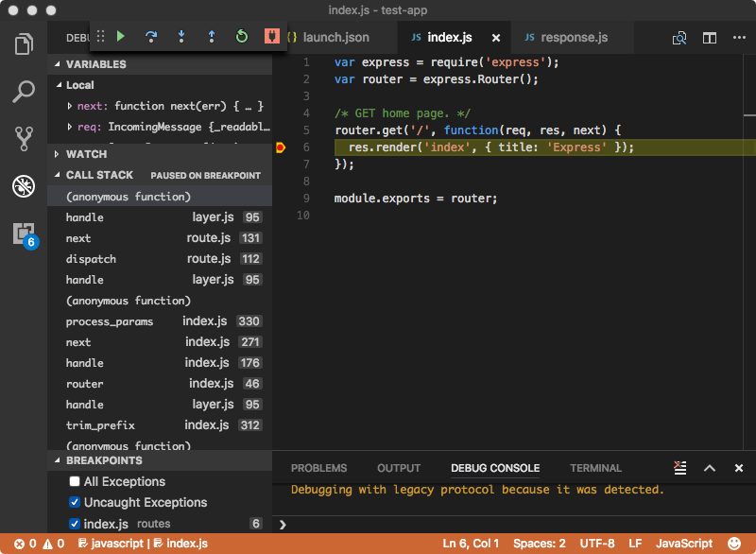Open the Output panel tab
This screenshot has width=756, height=554.
click(x=399, y=468)
